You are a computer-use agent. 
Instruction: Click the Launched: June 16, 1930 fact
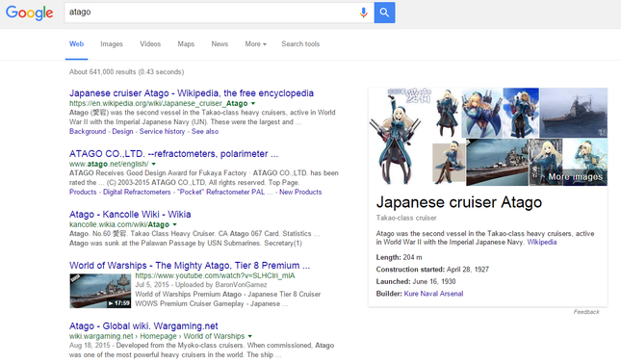point(416,281)
